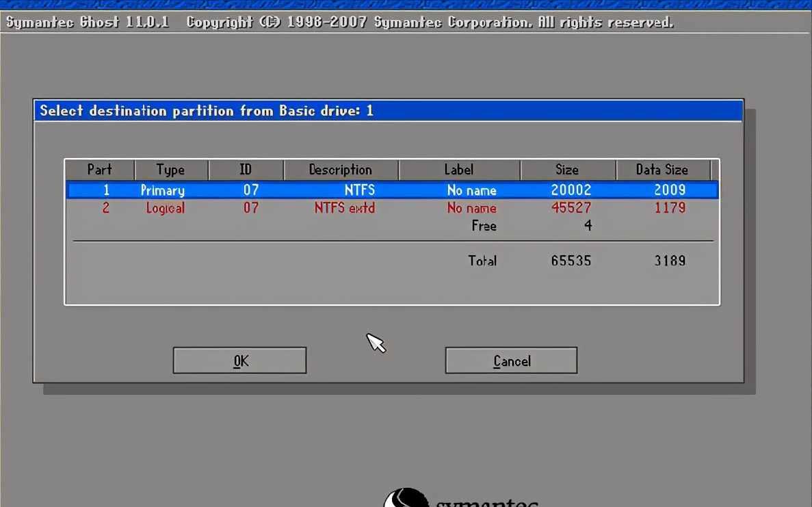
Task: Select the Primary partition type cell
Action: point(163,191)
